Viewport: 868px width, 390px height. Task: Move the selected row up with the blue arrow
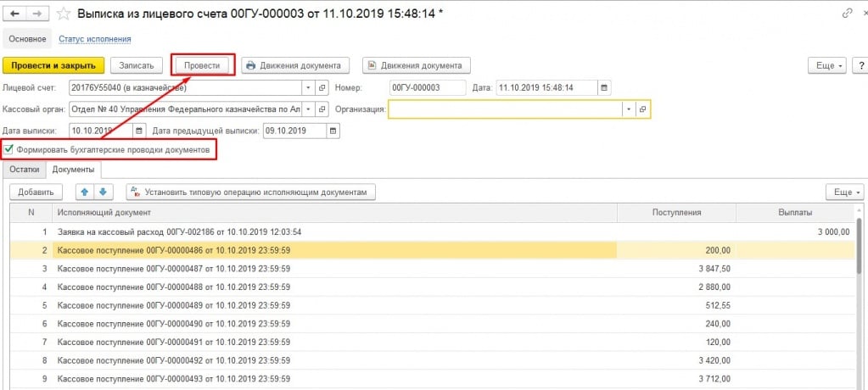[x=85, y=192]
